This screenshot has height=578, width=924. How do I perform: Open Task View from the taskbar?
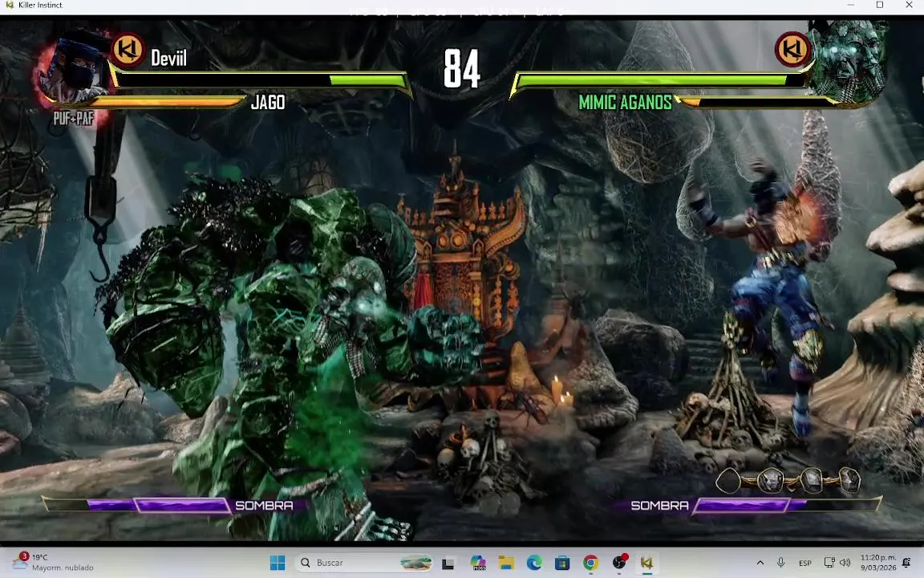click(448, 564)
